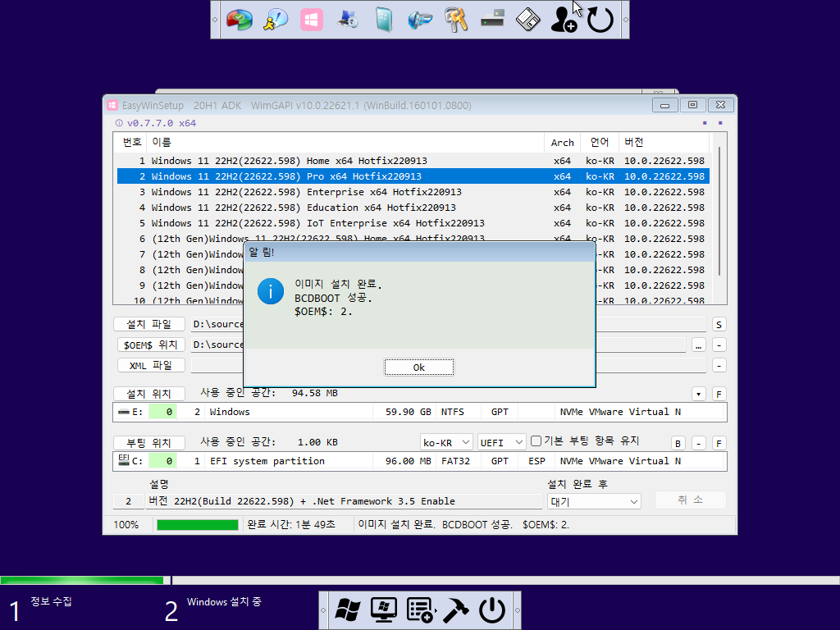This screenshot has height=630, width=840.
Task: Select Windows 11 22H2 Pro x64 row
Action: 413,176
